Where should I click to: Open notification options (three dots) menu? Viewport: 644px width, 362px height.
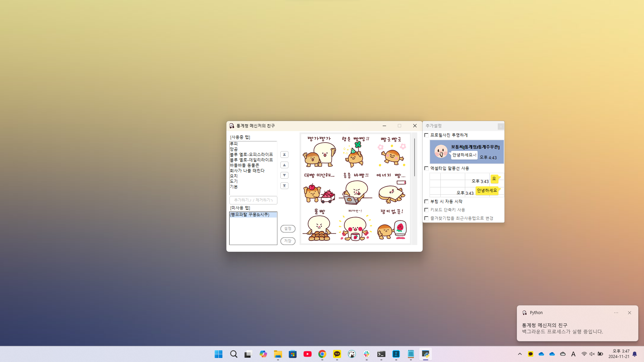tap(616, 313)
